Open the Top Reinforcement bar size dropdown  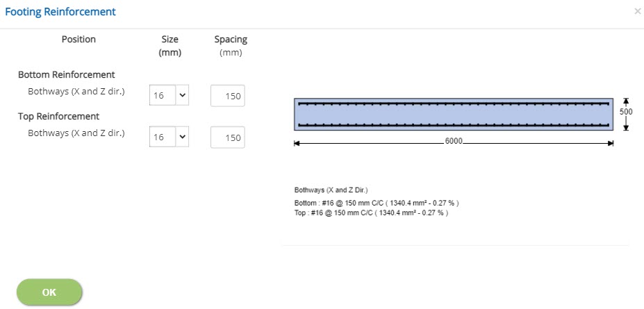[x=170, y=137]
